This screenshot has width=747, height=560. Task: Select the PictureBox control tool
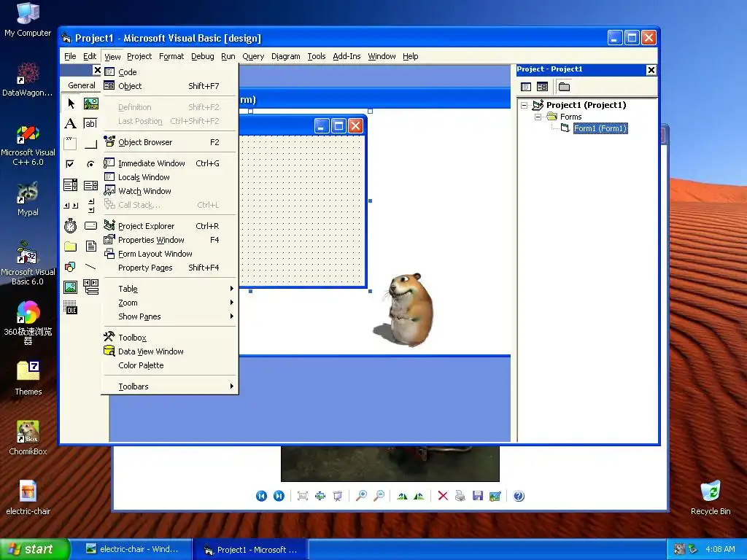(90, 103)
